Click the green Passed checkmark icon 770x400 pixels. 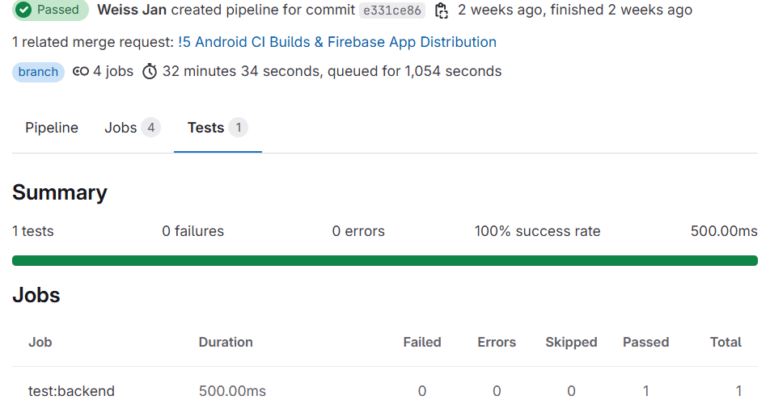point(23,10)
